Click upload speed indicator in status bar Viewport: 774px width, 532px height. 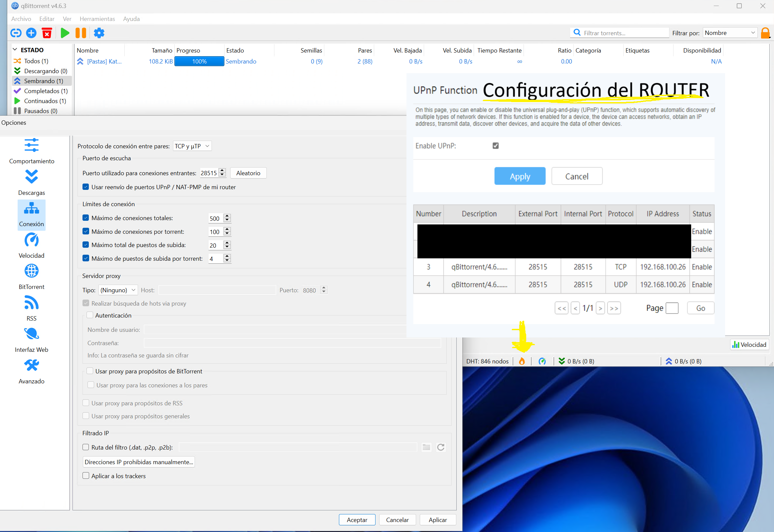tap(683, 361)
